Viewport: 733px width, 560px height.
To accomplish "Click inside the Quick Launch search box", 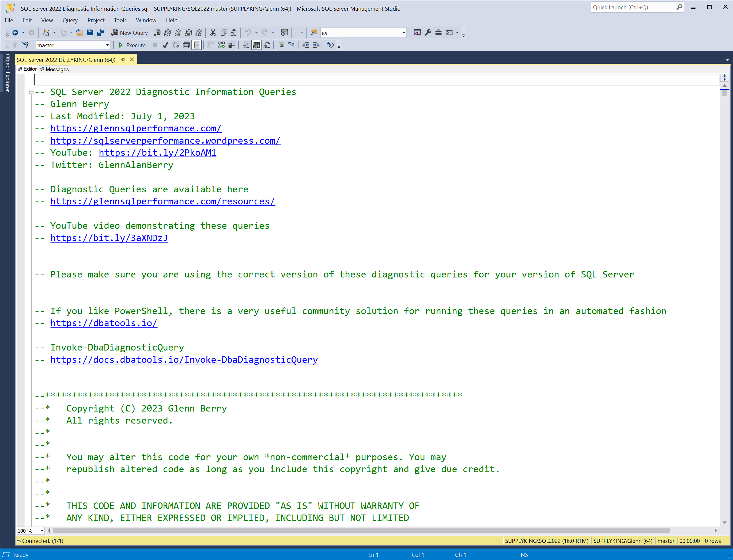I will click(634, 7).
